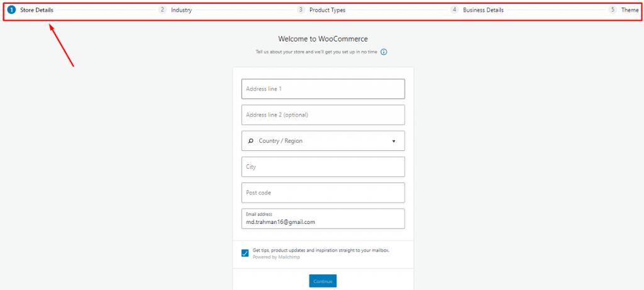Screen dimensions: 644x290
Task: Click the search magnifier in Country field
Action: 250,141
